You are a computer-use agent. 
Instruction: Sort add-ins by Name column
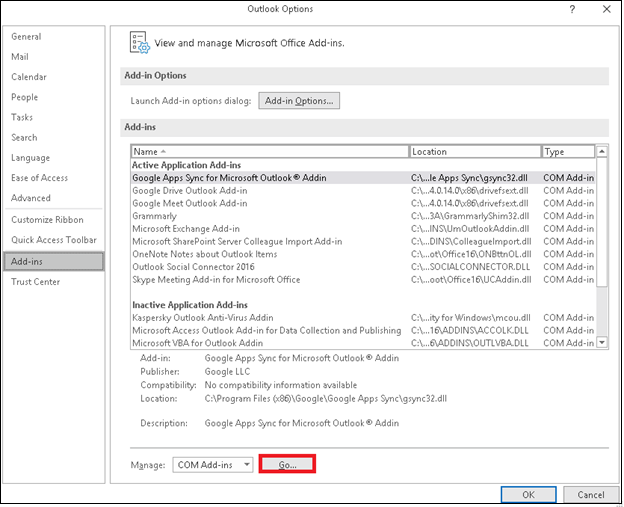click(268, 151)
